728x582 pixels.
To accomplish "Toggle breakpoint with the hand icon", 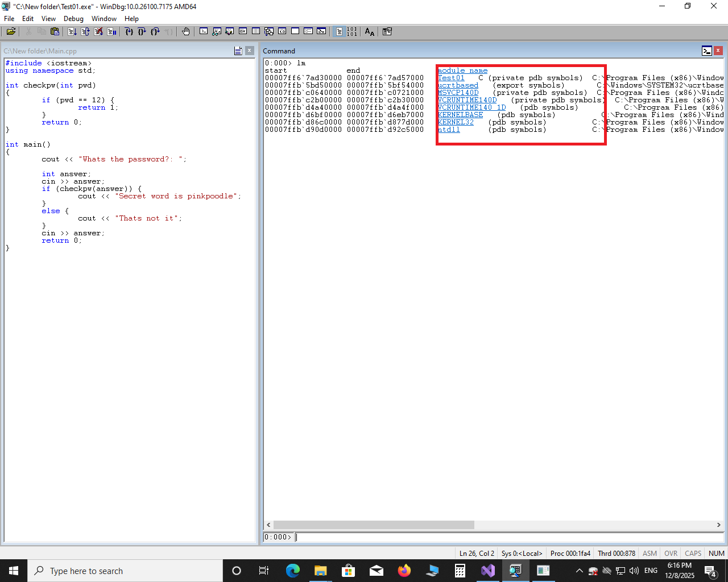I will (x=185, y=32).
